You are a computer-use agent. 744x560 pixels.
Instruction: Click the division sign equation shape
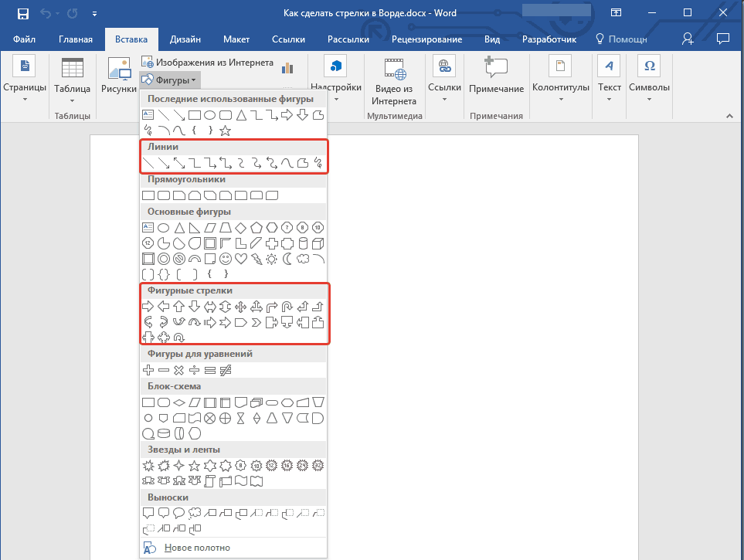click(x=194, y=370)
